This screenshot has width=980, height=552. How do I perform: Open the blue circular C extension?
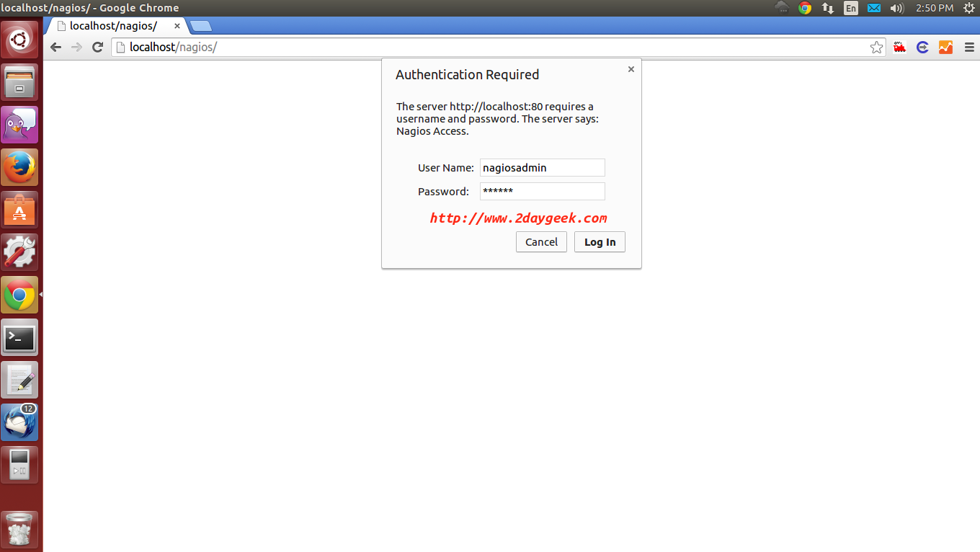click(922, 48)
